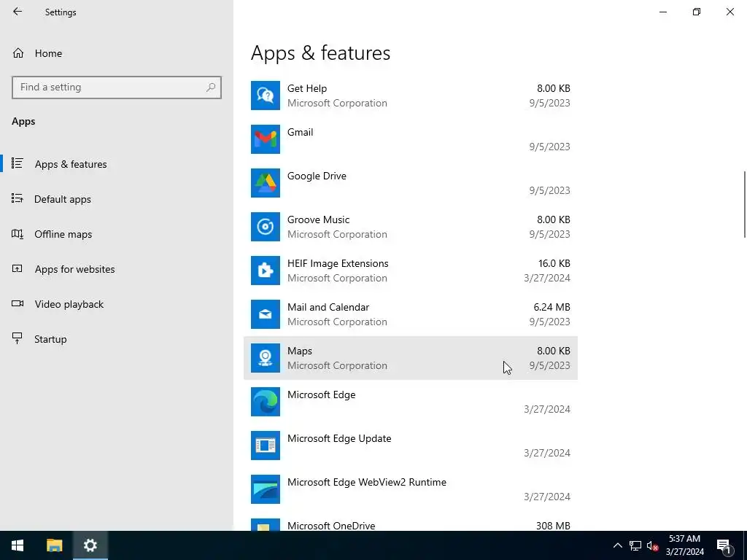
Task: Click the Startup sidebar icon
Action: point(18,338)
